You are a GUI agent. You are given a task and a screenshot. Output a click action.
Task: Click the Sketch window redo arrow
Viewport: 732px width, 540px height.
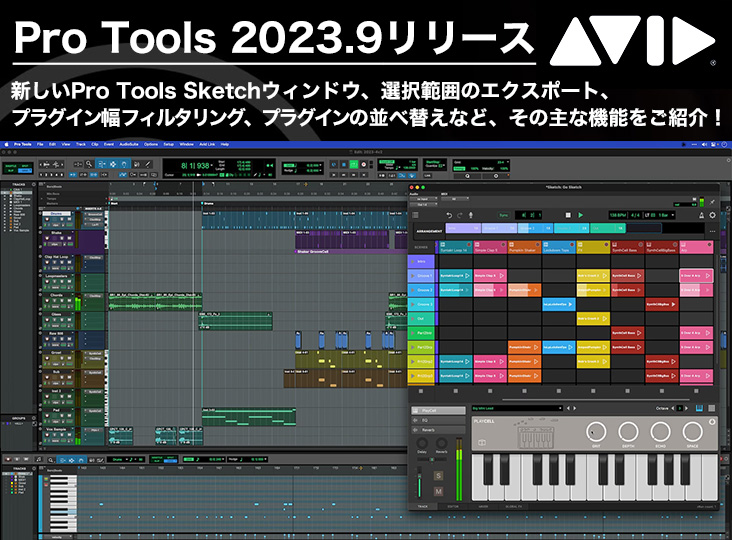coord(460,215)
